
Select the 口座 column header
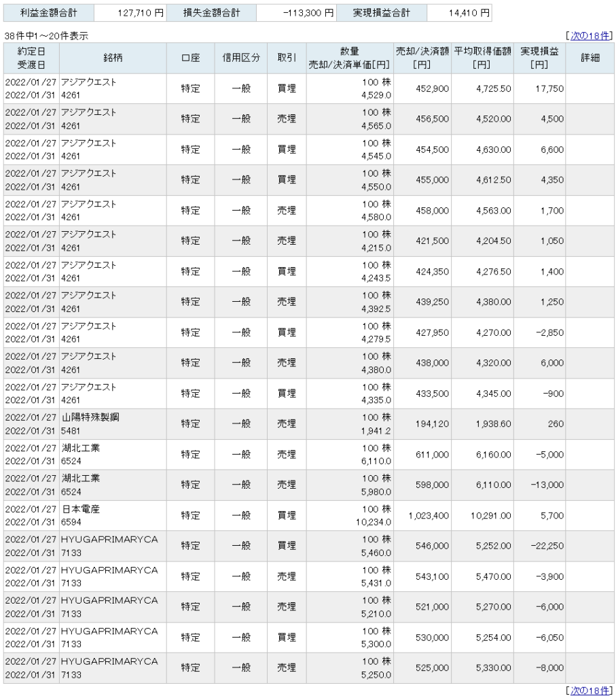coord(190,58)
